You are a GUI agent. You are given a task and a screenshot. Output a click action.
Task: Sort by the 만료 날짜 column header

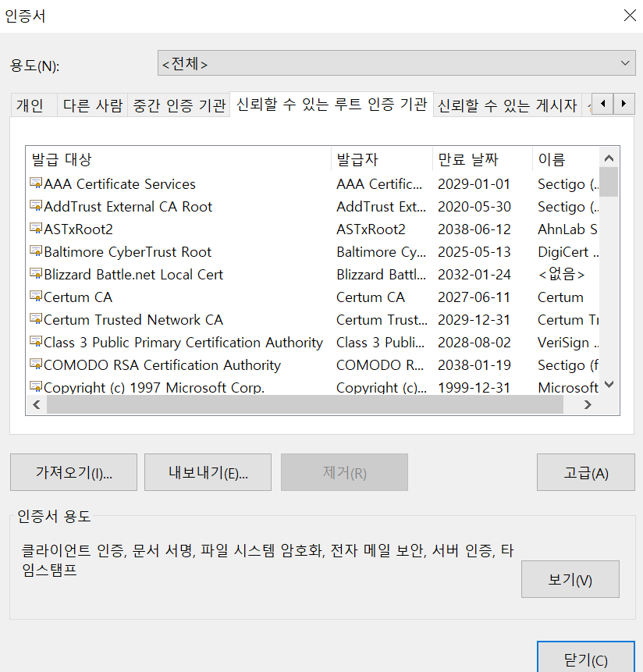click(482, 159)
